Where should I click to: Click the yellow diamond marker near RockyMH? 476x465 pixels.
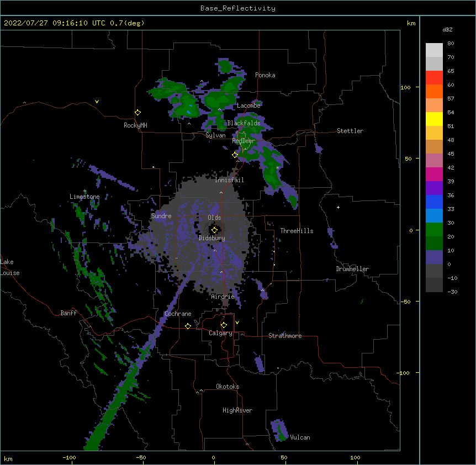[138, 113]
